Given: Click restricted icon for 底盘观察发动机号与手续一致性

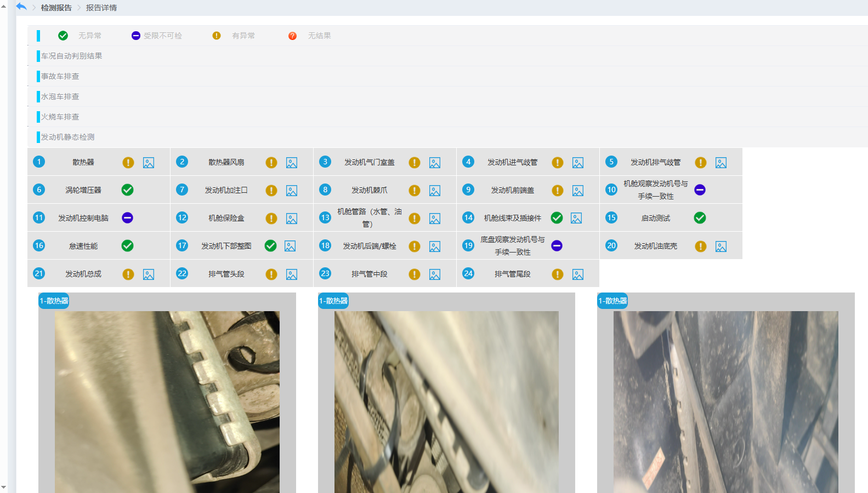Looking at the screenshot, I should pos(557,246).
